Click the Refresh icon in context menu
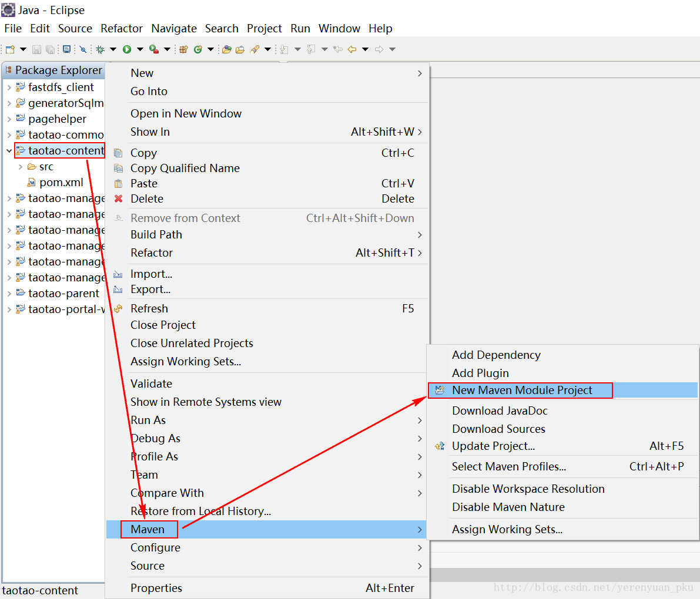This screenshot has height=599, width=700. pyautogui.click(x=118, y=309)
